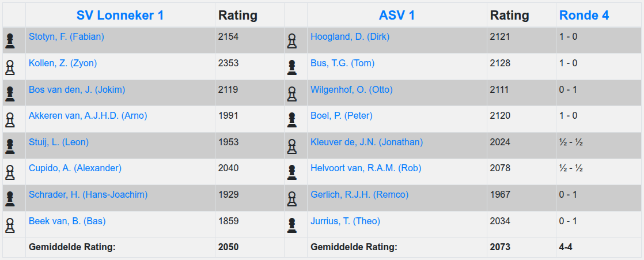
Task: Click the 4-4 final match score
Action: click(565, 247)
